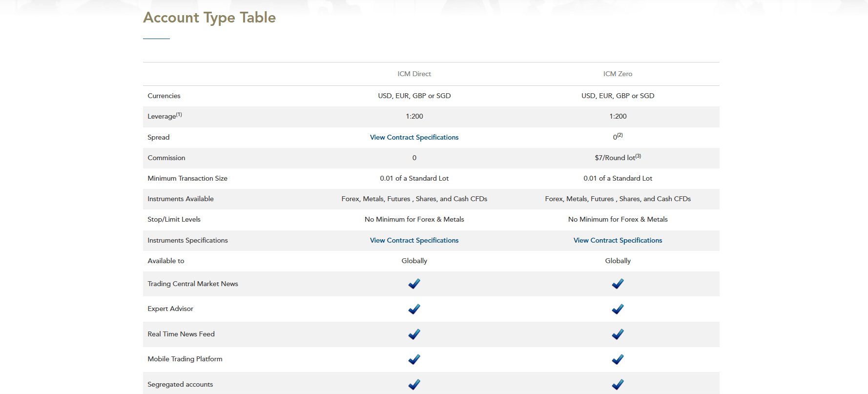The height and width of the screenshot is (394, 868).
Task: Click ICM Zero 0.01 of a Standard Lot
Action: coord(618,178)
